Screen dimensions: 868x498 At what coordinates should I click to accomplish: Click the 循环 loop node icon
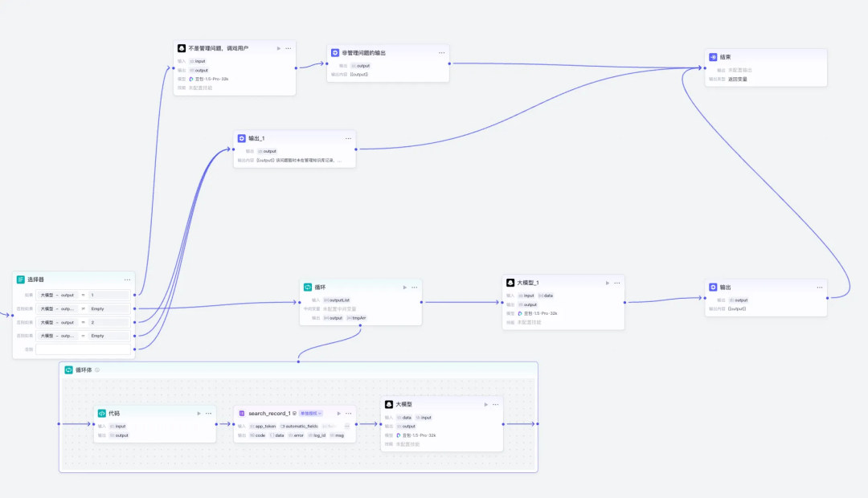308,288
